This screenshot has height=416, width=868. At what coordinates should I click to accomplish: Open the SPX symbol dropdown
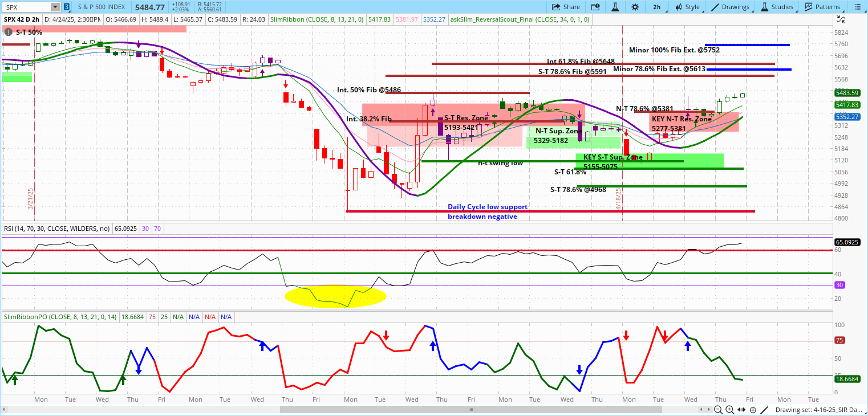[54, 7]
